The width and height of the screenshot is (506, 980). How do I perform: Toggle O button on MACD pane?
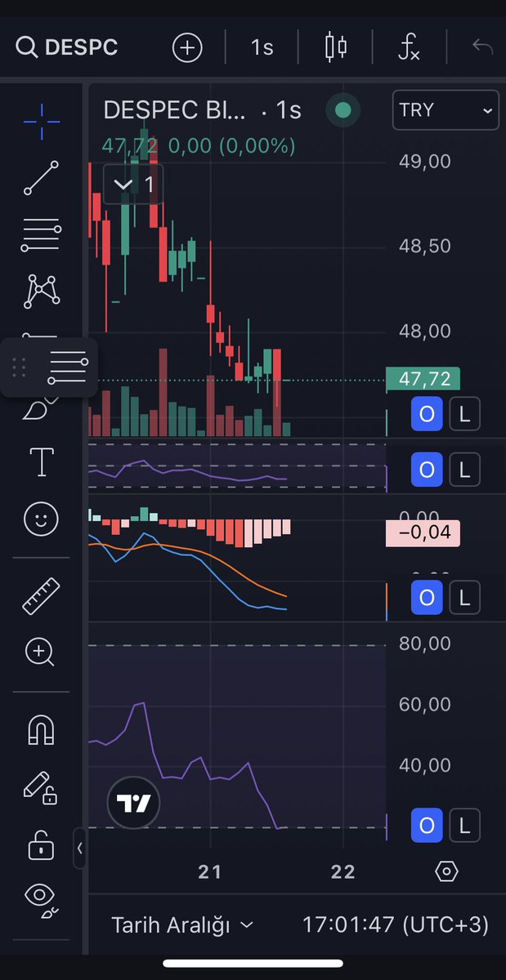[x=427, y=599]
